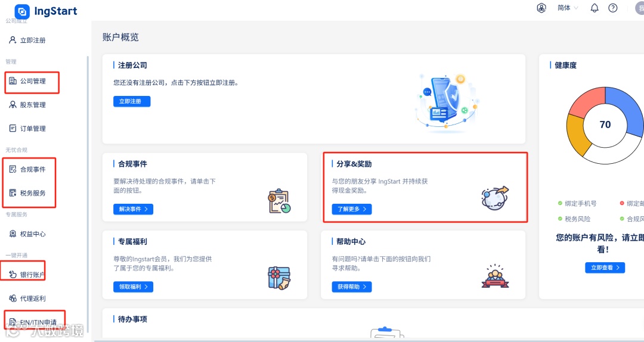Click the 待办事项 section title
Screen dimensions: 644x342
pos(132,319)
